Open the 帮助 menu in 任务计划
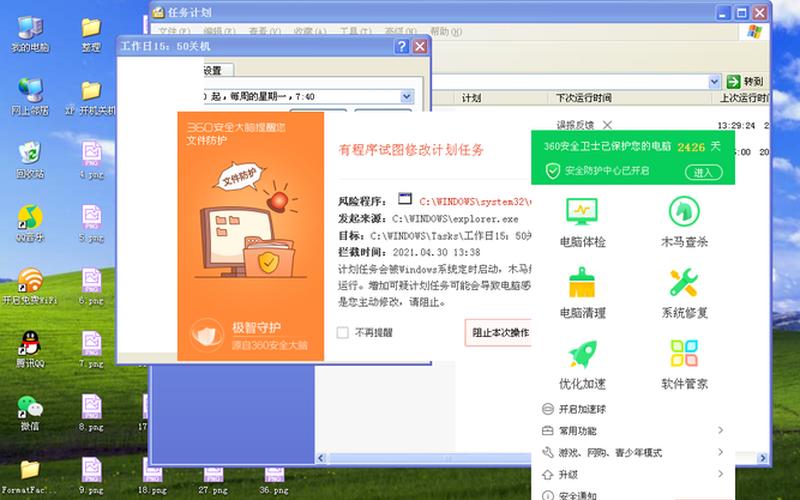This screenshot has height=500, width=800. pyautogui.click(x=445, y=32)
